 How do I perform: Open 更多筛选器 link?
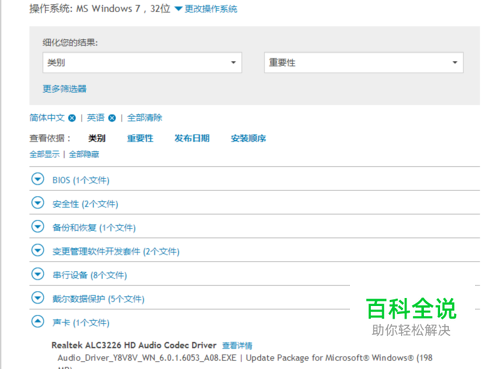click(x=64, y=89)
